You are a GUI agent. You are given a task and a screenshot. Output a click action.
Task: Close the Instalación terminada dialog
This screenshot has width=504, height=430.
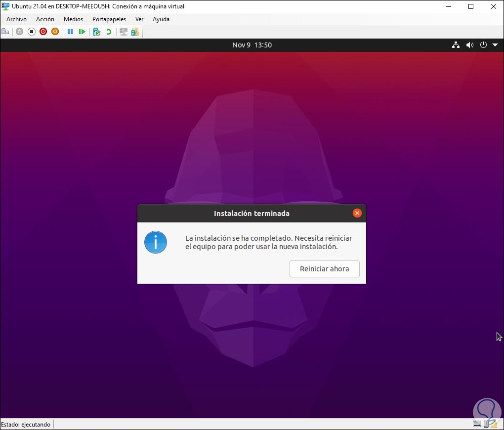point(357,213)
